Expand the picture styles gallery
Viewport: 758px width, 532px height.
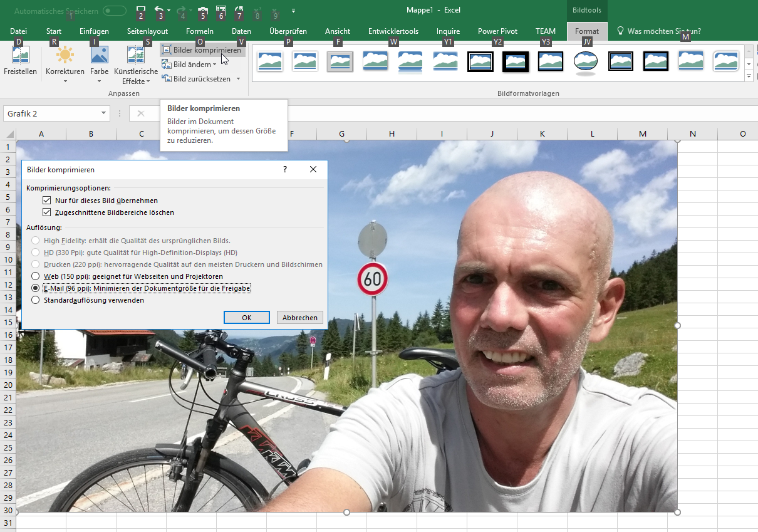coord(749,76)
